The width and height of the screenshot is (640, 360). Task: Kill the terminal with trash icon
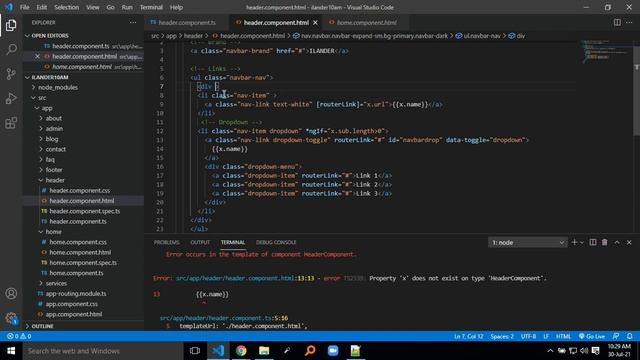604,242
